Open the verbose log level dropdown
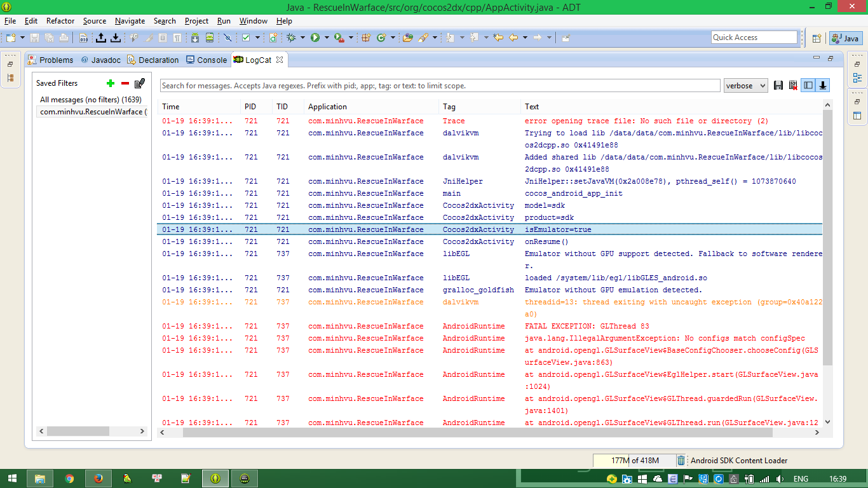The width and height of the screenshot is (868, 488). click(746, 86)
